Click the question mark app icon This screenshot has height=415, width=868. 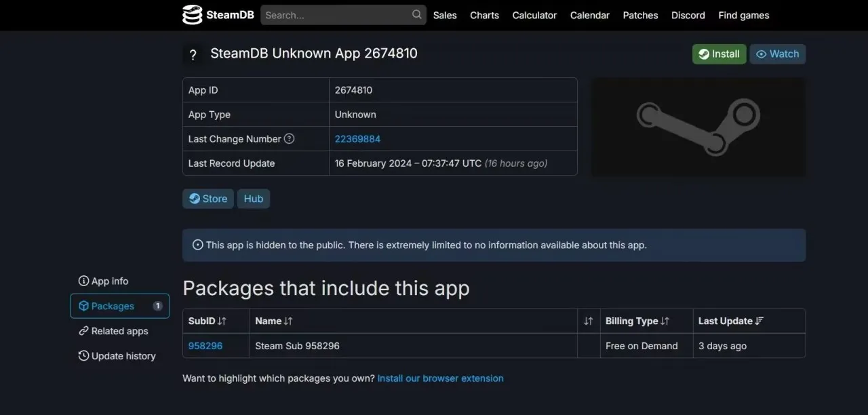click(193, 55)
